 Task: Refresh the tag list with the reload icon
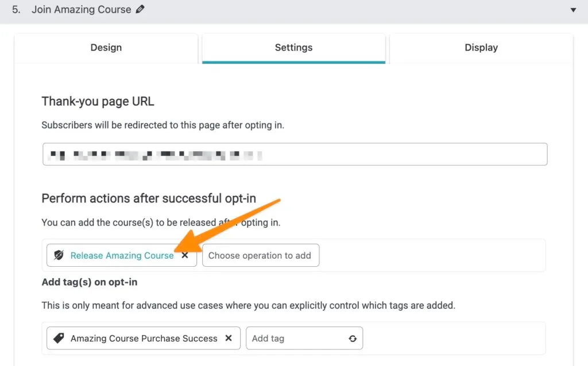coord(353,338)
